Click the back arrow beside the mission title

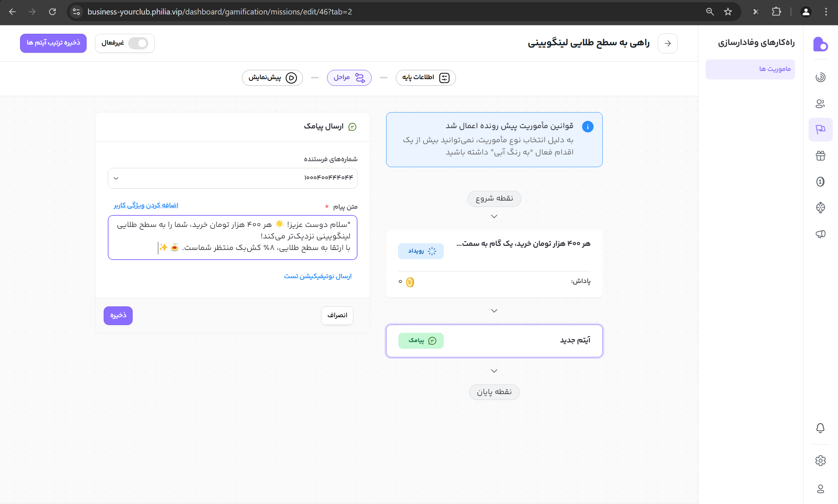click(x=667, y=43)
